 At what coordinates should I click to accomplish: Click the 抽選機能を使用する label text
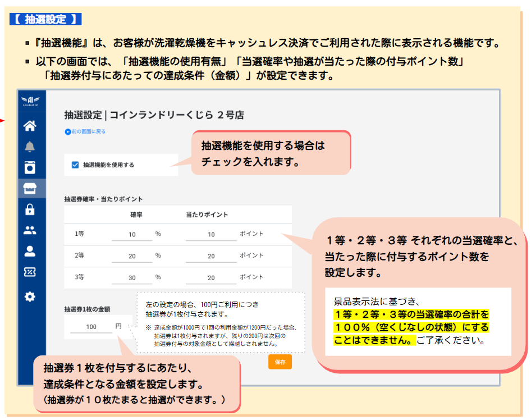(108, 165)
